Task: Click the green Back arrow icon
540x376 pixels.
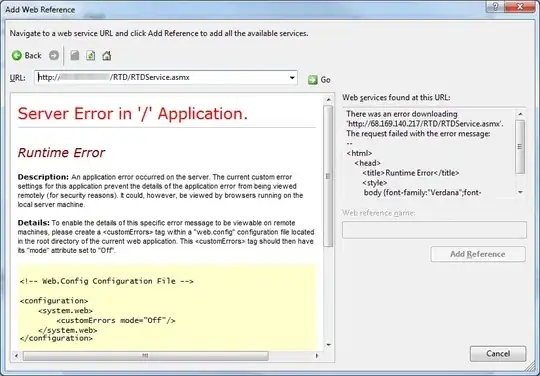Action: point(17,55)
